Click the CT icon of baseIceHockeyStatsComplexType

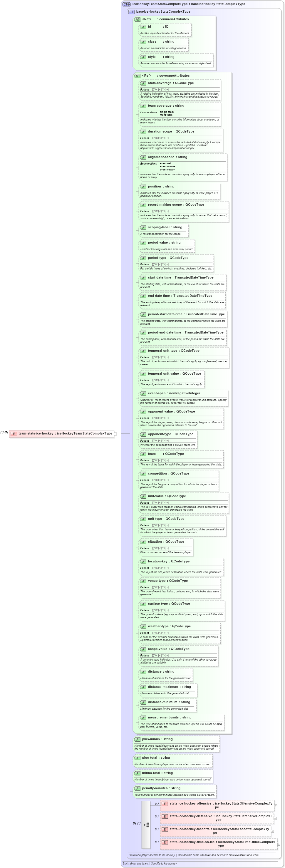tap(131, 12)
